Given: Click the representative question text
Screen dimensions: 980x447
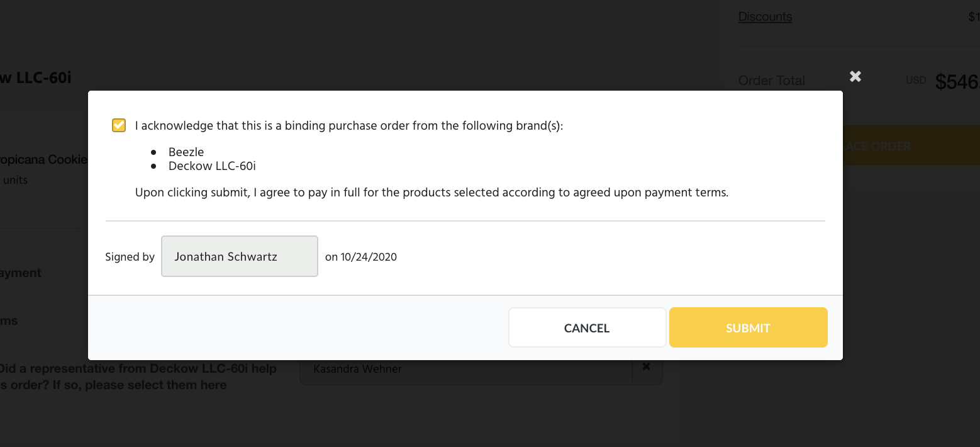Looking at the screenshot, I should [137, 376].
